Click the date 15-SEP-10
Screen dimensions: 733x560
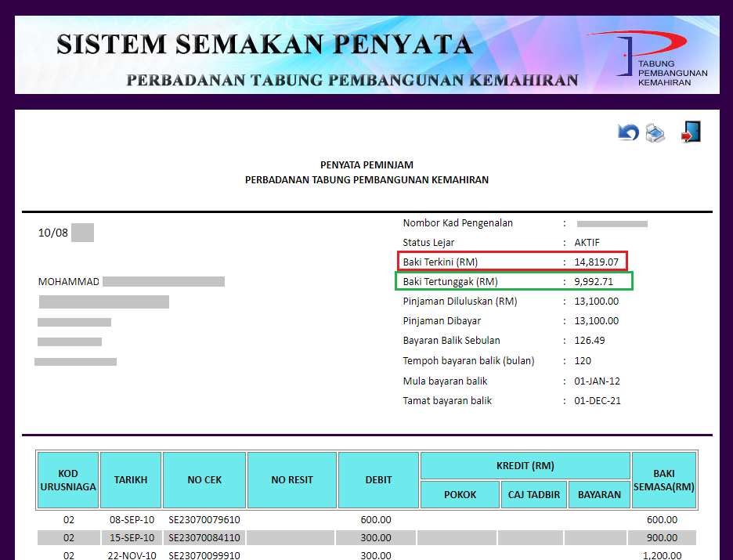point(132,537)
